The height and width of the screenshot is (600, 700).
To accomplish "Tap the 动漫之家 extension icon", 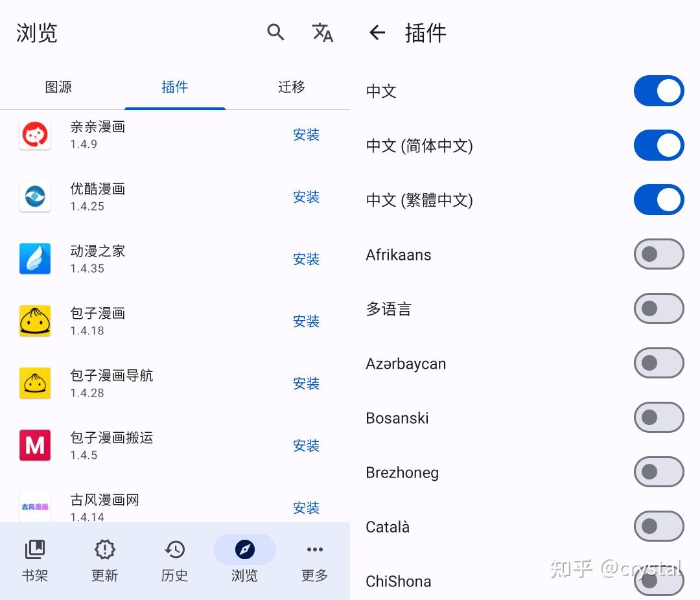I will pyautogui.click(x=35, y=259).
